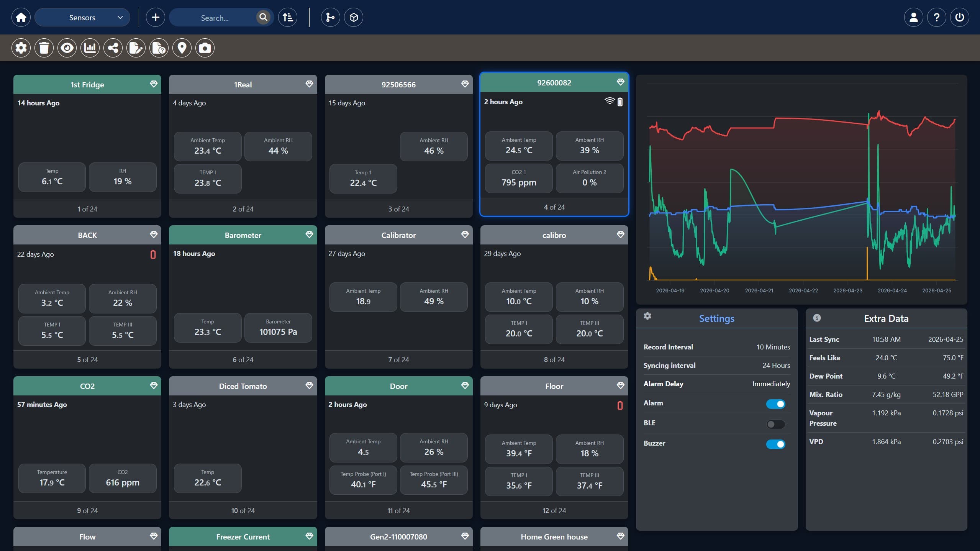Click the CO2 1 795 ppm tile
The height and width of the screenshot is (551, 980).
(519, 178)
